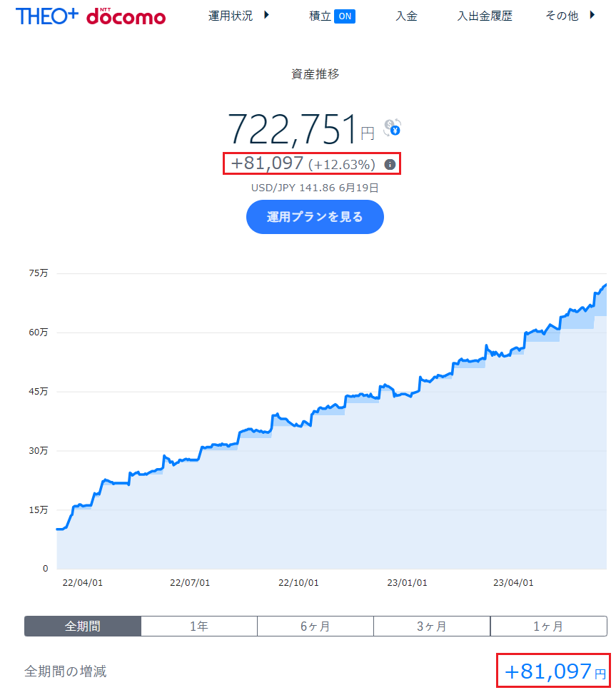
Task: Switch chart to 1ヶ月 period
Action: pos(549,626)
